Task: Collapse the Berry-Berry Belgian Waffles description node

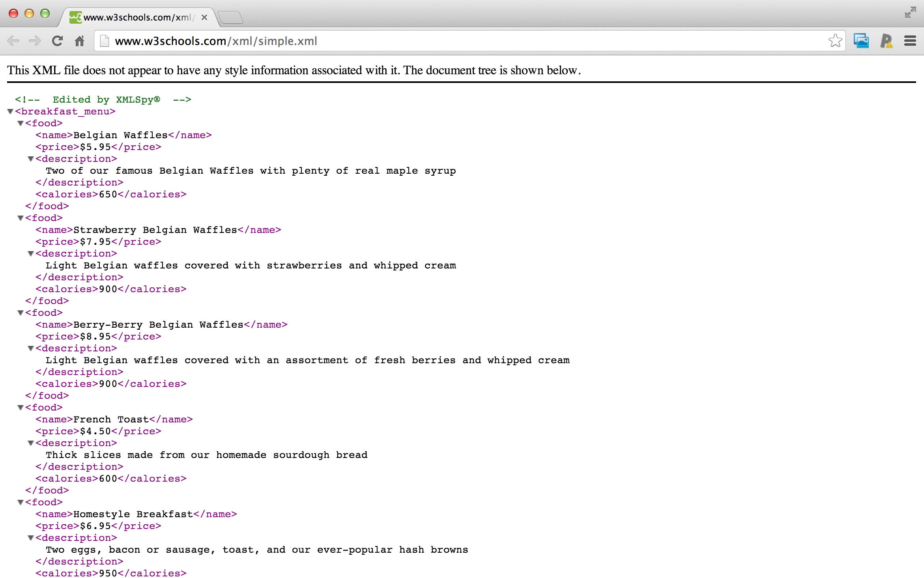Action: 31,348
